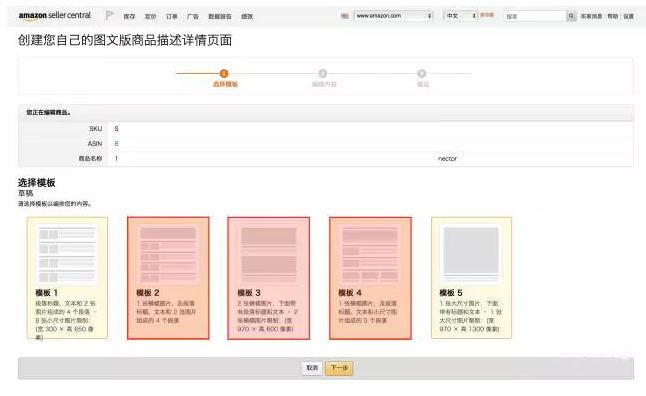Open the www.amazon.com marketplace dropdown
The image size is (646, 396).
tap(393, 16)
